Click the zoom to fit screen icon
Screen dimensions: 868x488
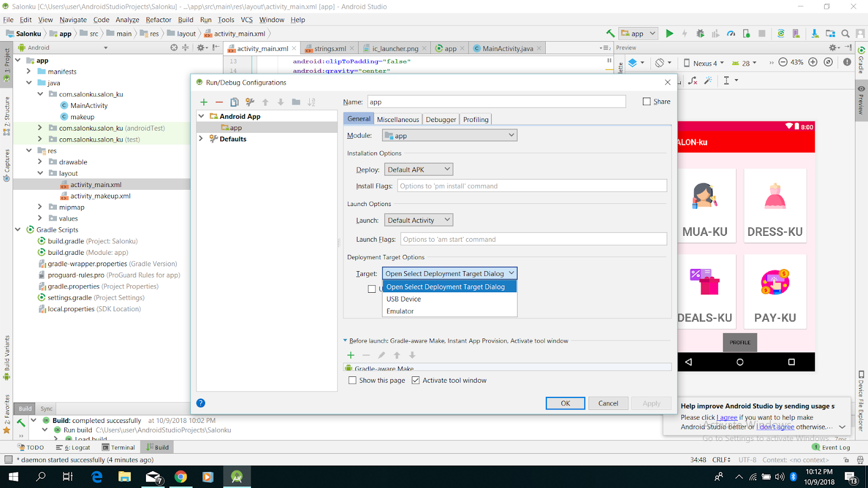828,62
